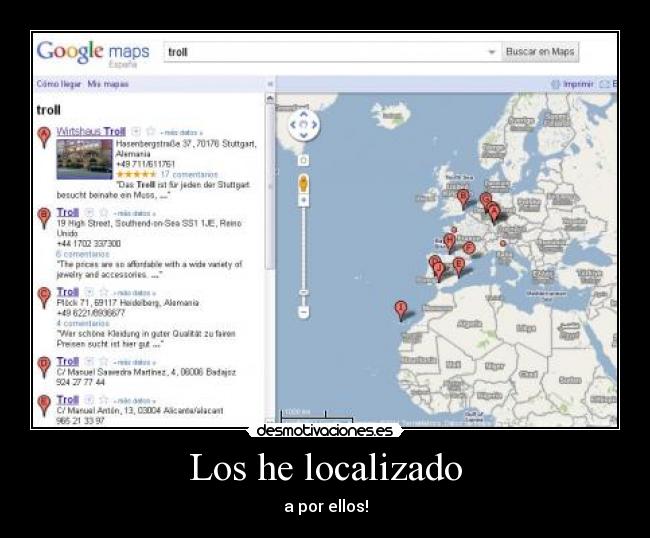
Task: Open Troll link for Badajoz
Action: tap(67, 361)
